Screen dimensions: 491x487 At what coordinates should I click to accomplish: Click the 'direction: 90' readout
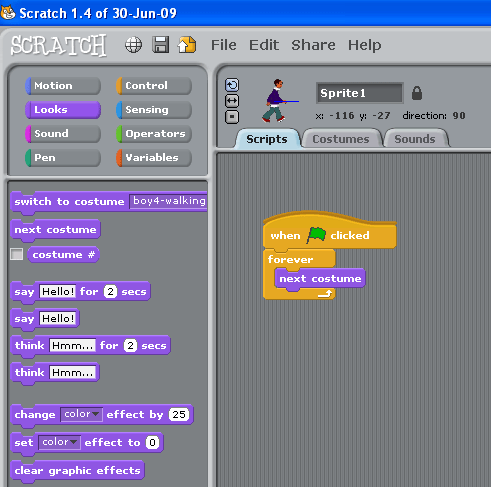pyautogui.click(x=434, y=116)
